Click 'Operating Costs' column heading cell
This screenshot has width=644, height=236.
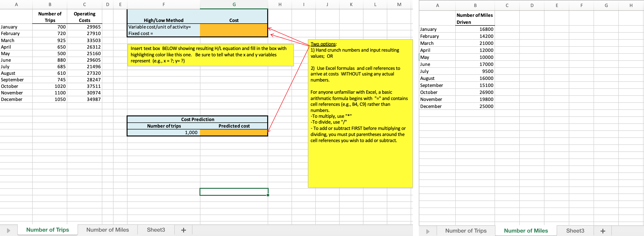click(85, 17)
